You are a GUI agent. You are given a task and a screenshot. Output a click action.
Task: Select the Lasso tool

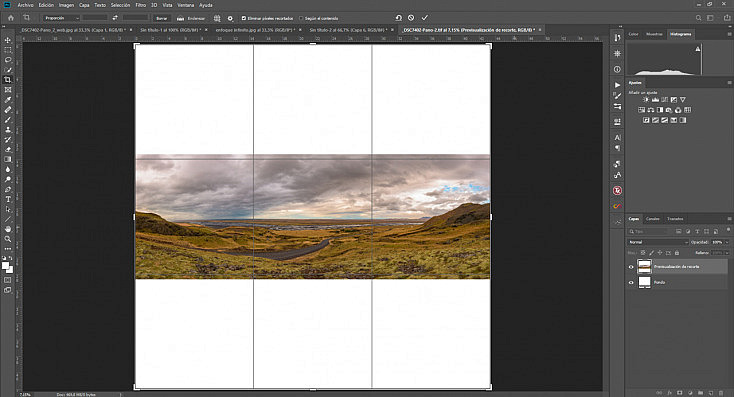[x=7, y=60]
